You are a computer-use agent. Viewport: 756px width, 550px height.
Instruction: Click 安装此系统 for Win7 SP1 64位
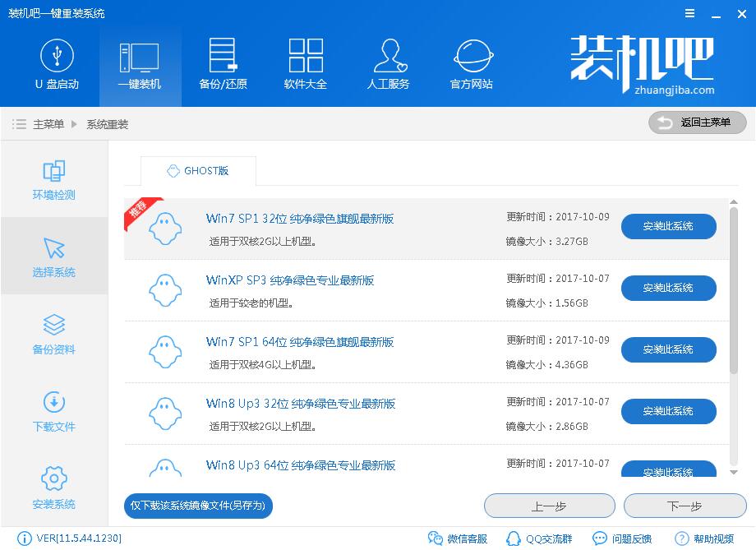tap(668, 349)
